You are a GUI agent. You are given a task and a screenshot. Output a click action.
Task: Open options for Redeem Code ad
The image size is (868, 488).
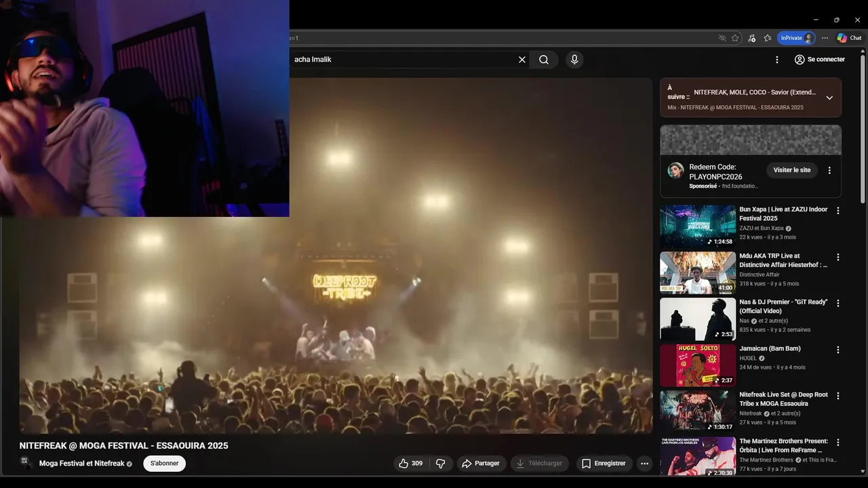coord(829,170)
